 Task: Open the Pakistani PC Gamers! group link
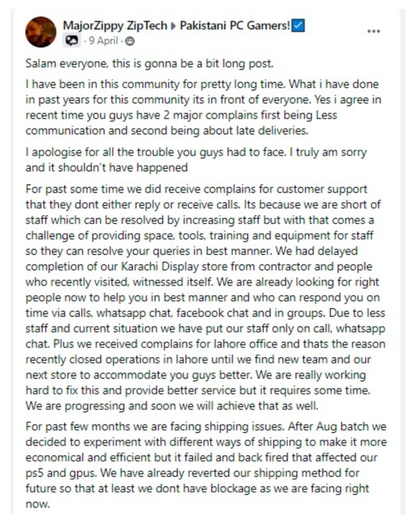point(235,25)
